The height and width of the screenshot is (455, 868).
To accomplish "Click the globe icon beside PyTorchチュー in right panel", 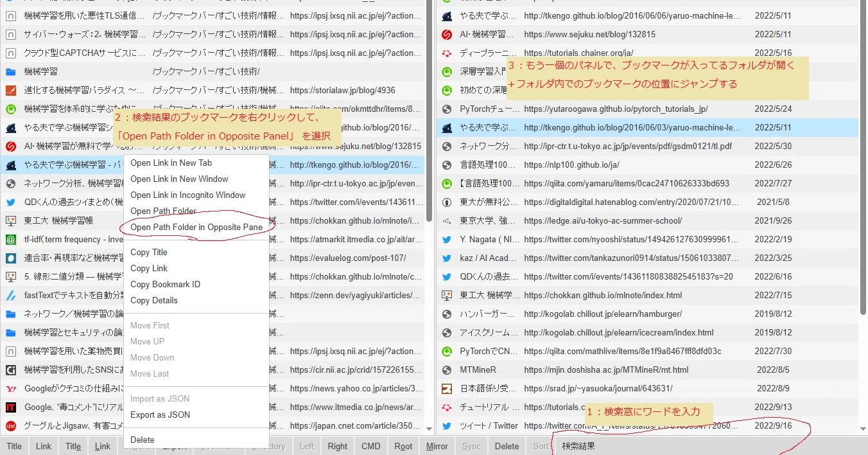I will pos(447,109).
